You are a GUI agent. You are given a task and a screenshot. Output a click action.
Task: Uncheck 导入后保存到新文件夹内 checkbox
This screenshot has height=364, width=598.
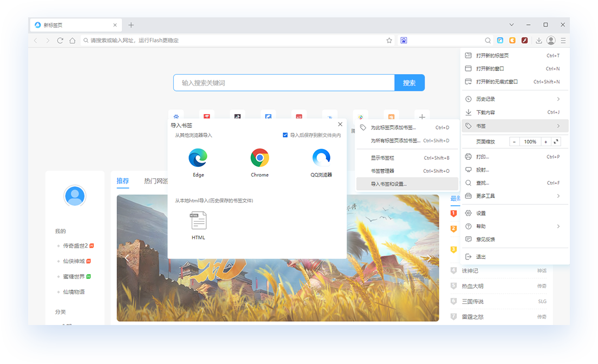[x=285, y=135]
